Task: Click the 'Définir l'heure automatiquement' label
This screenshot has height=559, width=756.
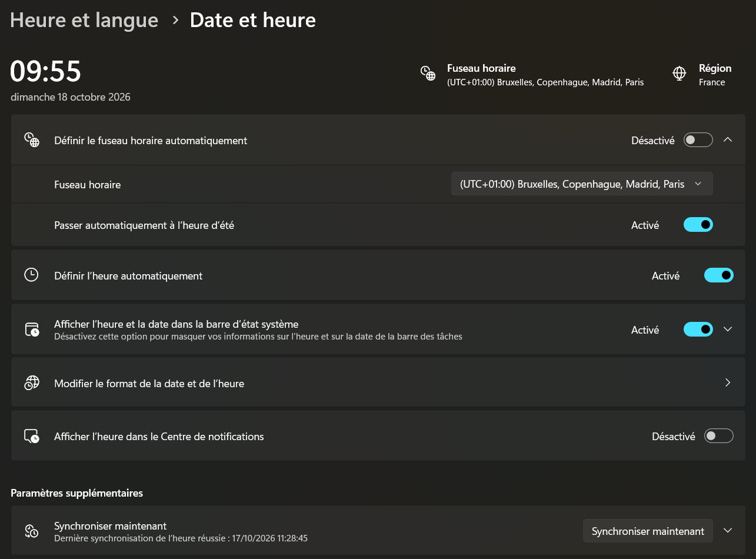Action: click(128, 276)
